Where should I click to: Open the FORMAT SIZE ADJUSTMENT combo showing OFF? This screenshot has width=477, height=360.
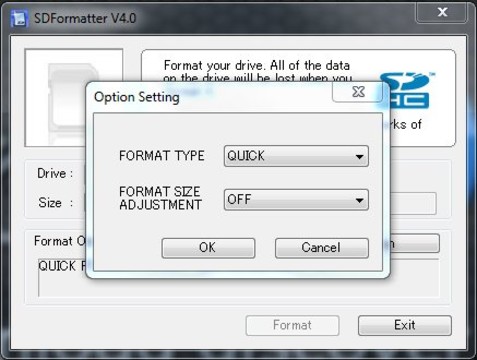click(x=296, y=200)
